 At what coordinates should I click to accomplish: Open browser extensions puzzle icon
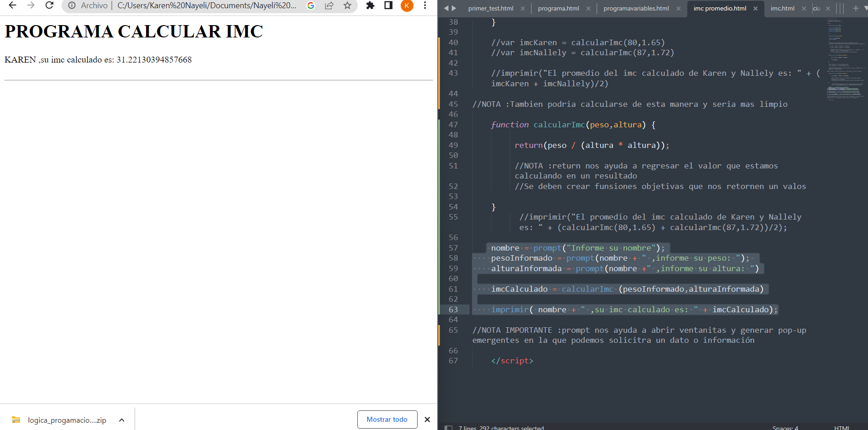[370, 5]
